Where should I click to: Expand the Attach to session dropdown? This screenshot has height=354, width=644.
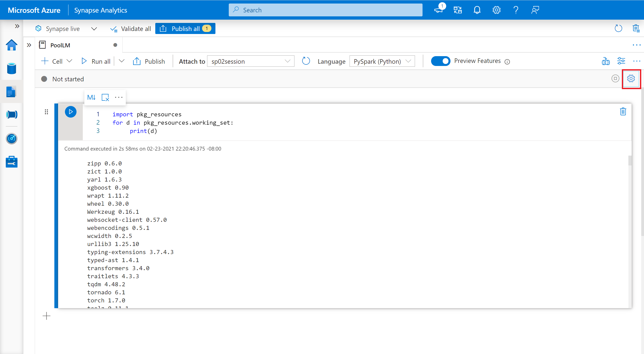[x=286, y=61]
